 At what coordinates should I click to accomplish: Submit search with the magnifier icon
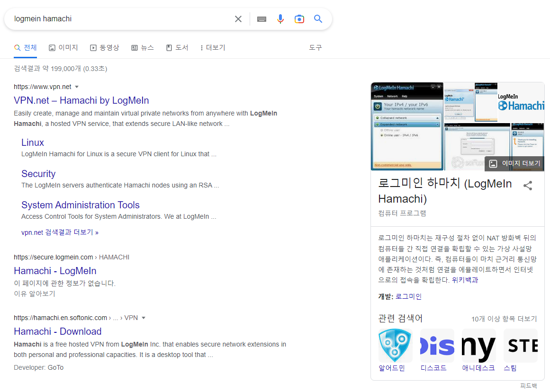[318, 19]
